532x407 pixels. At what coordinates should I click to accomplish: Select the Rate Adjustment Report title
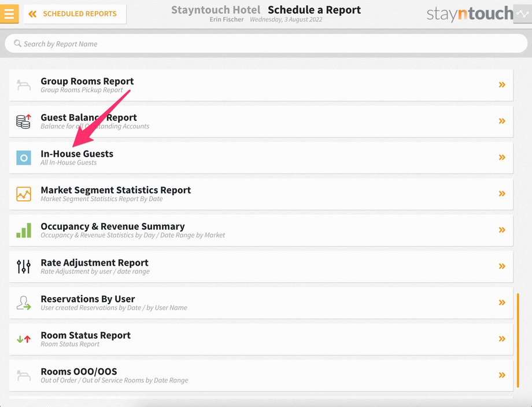pos(94,263)
